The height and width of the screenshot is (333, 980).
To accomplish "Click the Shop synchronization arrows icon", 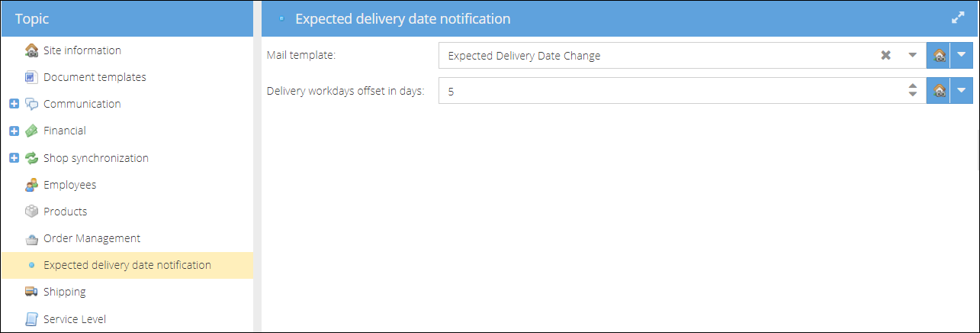I will (31, 158).
